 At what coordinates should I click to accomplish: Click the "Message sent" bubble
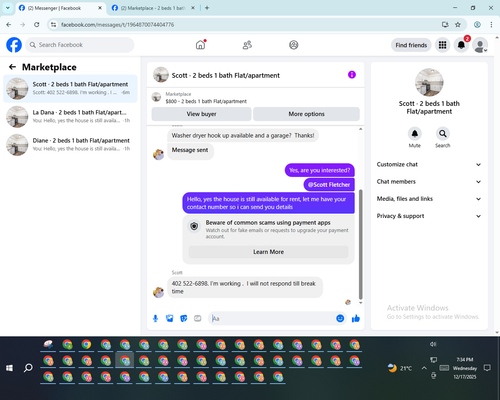click(190, 150)
